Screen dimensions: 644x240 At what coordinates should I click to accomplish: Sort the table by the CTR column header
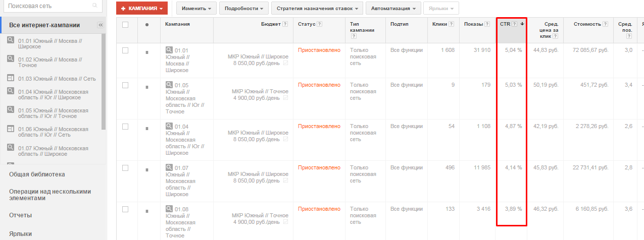pyautogui.click(x=505, y=24)
